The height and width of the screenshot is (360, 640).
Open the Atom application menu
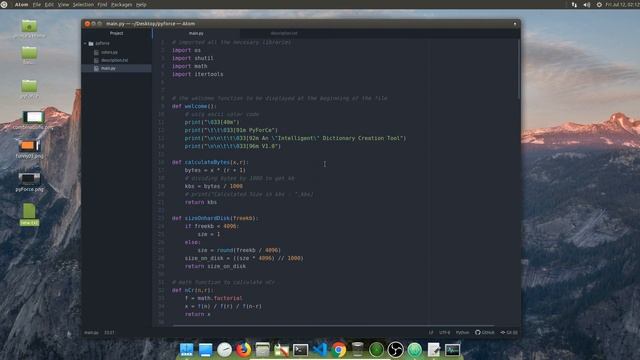(x=21, y=4)
